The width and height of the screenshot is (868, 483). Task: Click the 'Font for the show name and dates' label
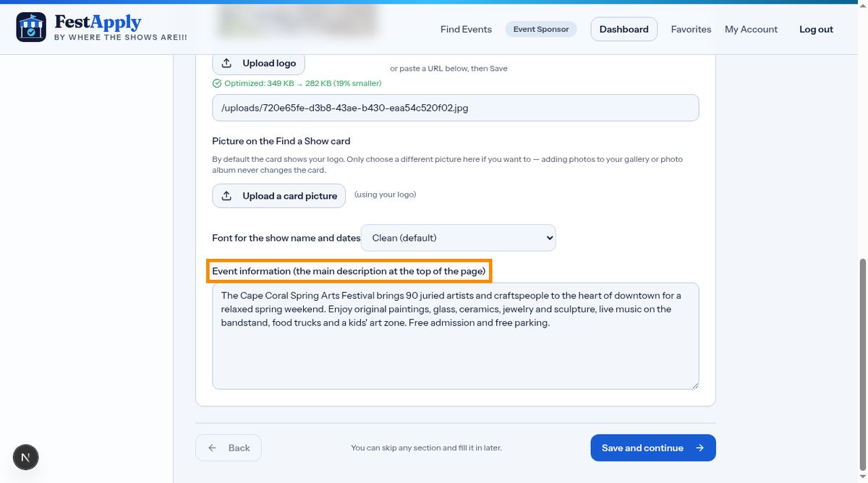(286, 238)
